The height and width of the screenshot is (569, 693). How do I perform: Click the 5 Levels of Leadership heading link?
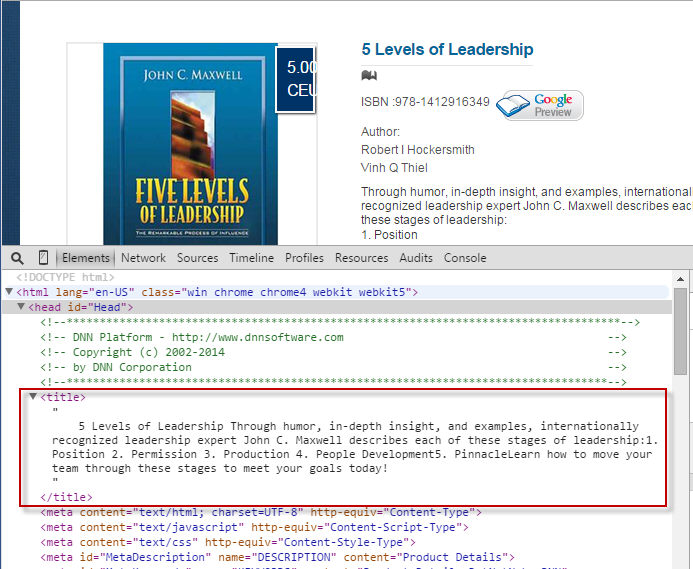447,49
